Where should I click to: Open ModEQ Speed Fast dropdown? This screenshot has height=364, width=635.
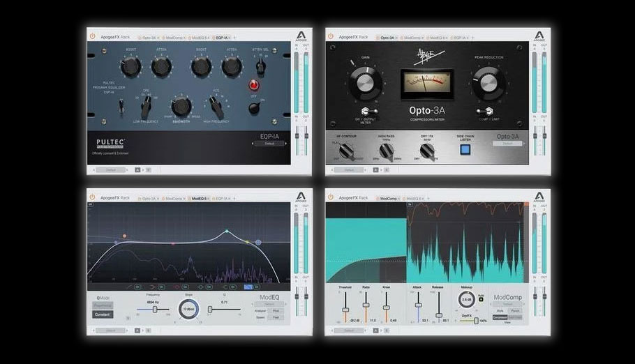276,317
